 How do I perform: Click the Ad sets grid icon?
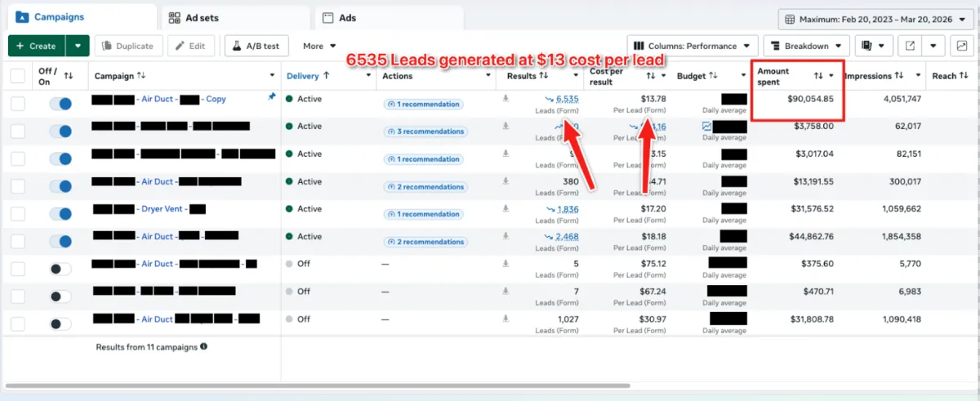click(175, 17)
